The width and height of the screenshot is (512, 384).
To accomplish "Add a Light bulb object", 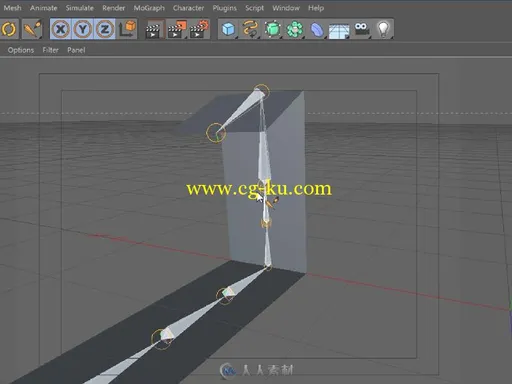I will click(383, 29).
